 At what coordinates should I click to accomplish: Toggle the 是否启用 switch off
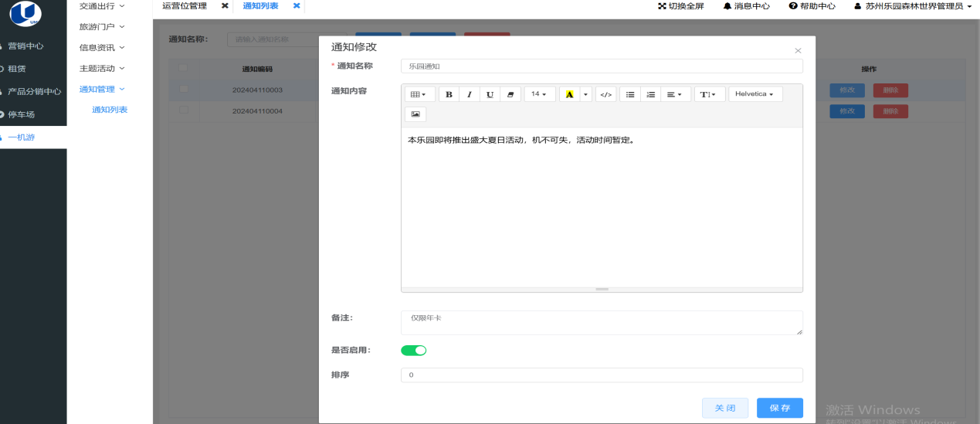(x=413, y=351)
